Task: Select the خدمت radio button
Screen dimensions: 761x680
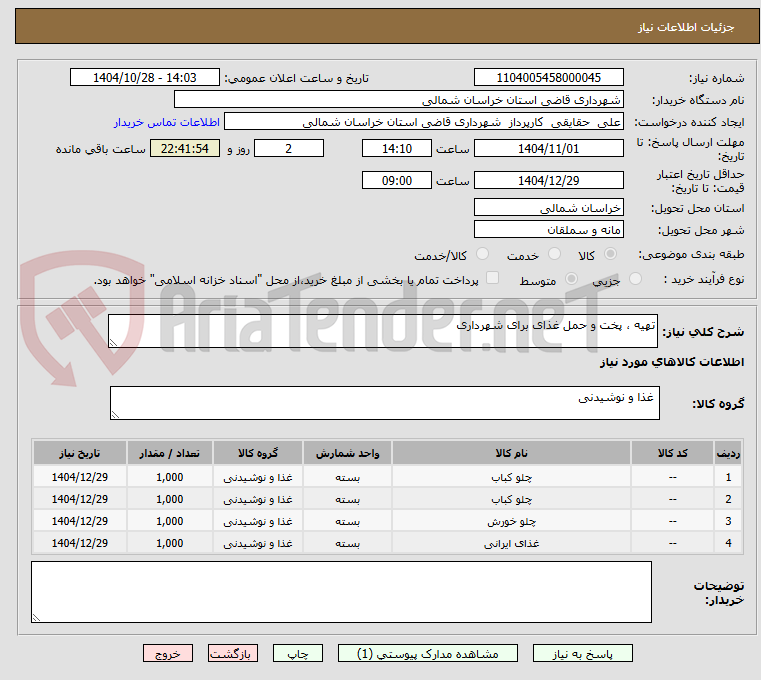Action: (554, 254)
